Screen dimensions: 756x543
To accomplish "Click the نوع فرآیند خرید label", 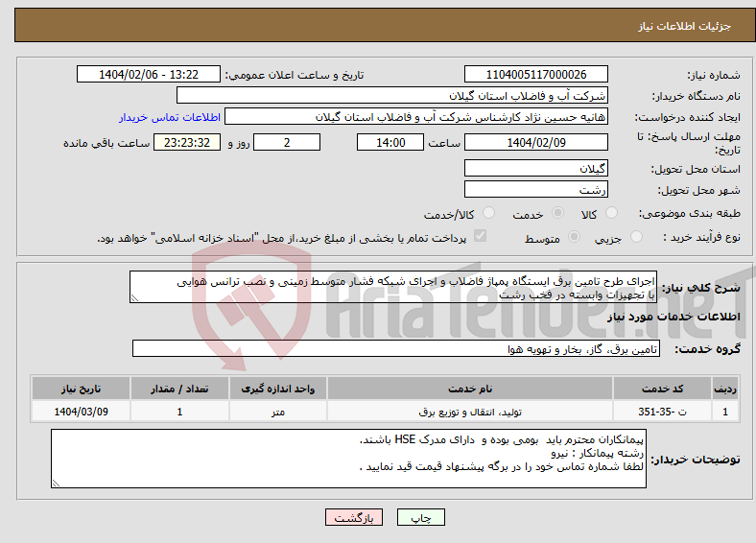I will coord(701,237).
